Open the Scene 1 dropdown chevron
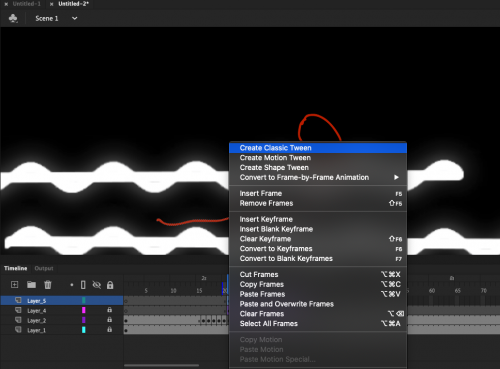Image resolution: width=500 pixels, height=369 pixels. [75, 18]
